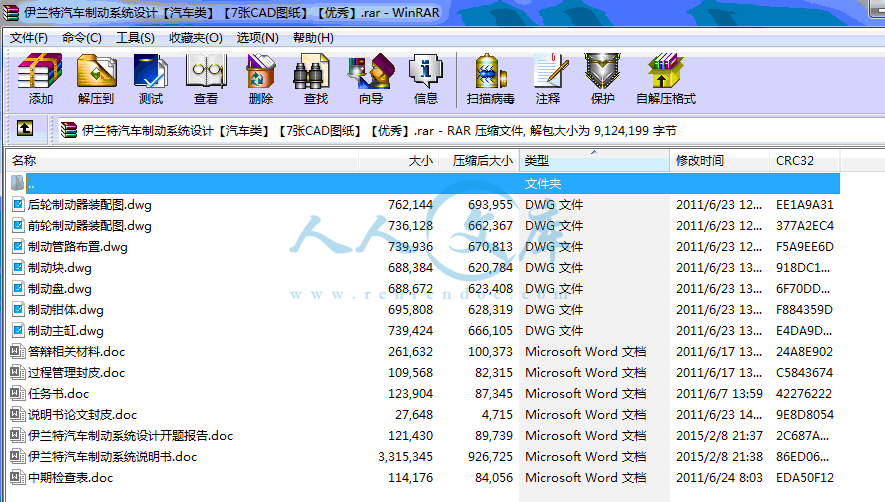Open the 文件(F) menu
The width and height of the screenshot is (885, 502).
[x=29, y=38]
